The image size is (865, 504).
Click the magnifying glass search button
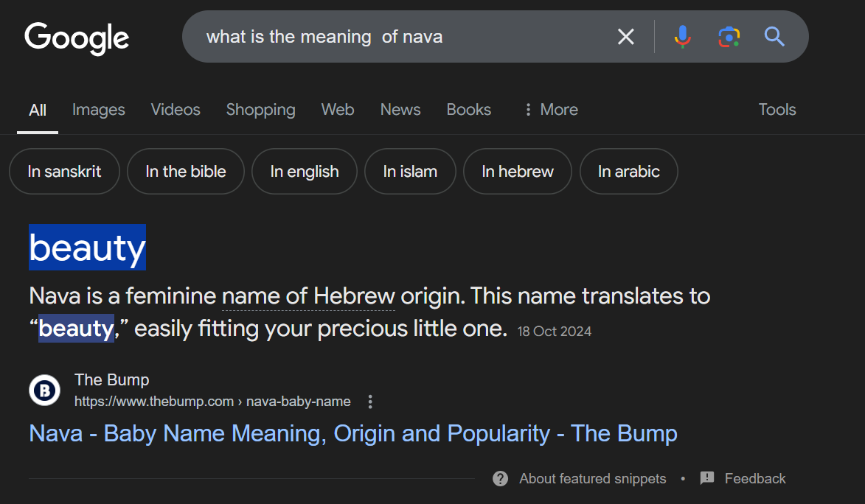[x=774, y=36]
